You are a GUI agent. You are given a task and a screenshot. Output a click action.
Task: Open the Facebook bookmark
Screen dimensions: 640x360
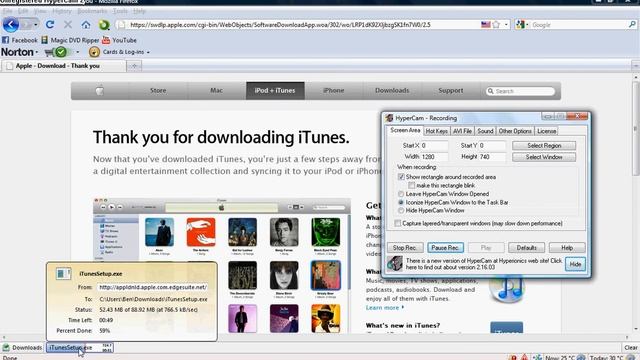(x=20, y=40)
